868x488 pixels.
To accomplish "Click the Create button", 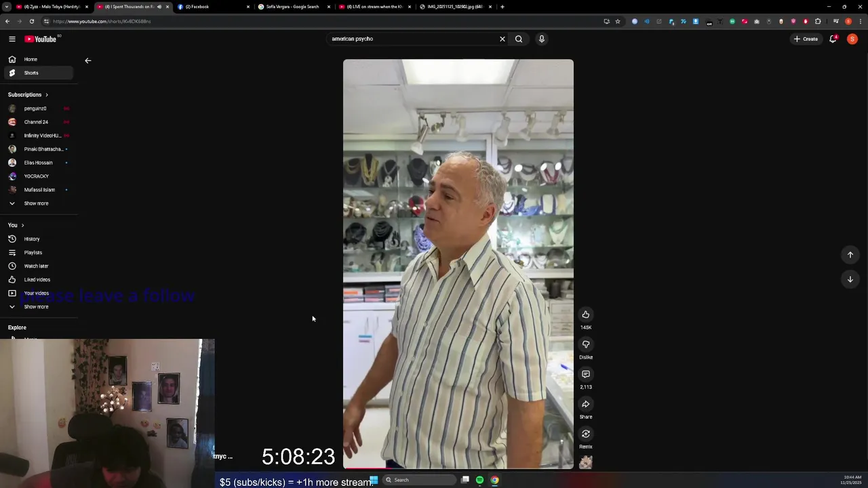I will click(x=806, y=39).
